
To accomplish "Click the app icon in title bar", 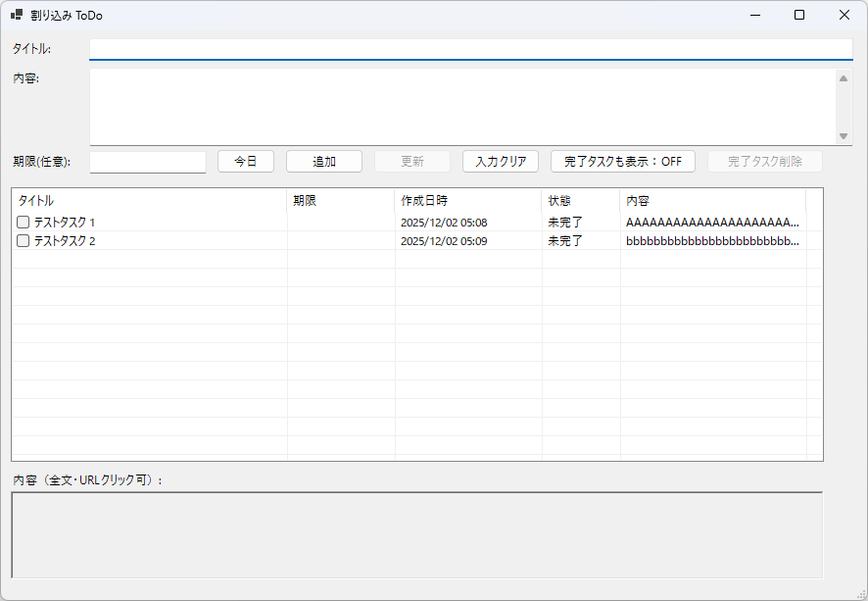I will [17, 15].
